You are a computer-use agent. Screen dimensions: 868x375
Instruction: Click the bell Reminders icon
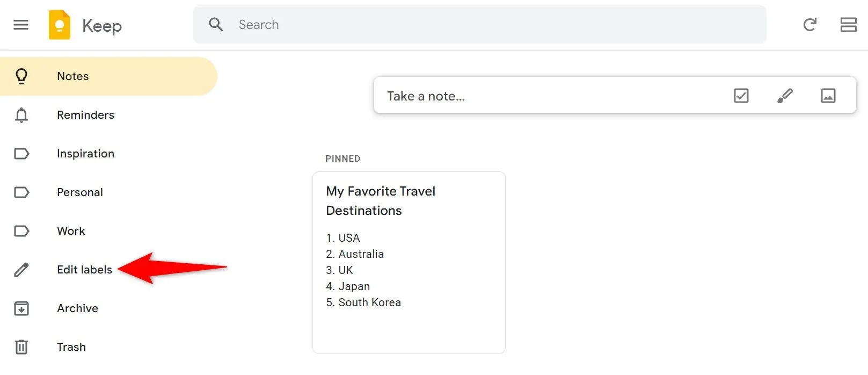pyautogui.click(x=21, y=115)
